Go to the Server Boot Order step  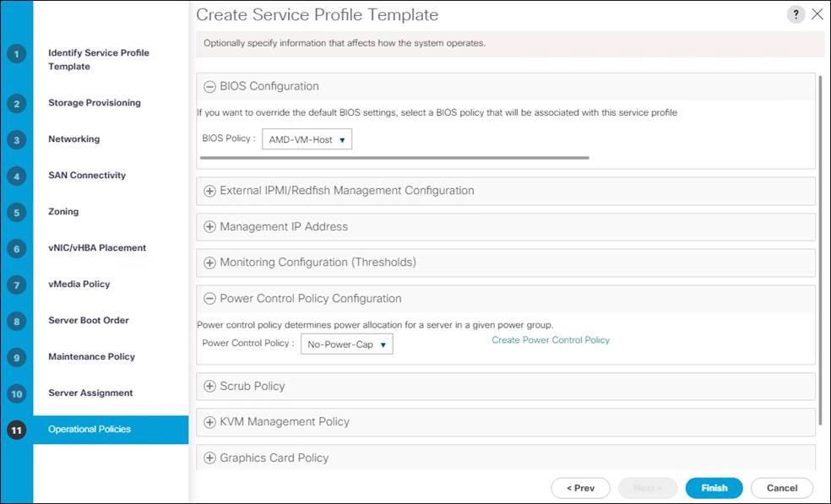coord(89,320)
